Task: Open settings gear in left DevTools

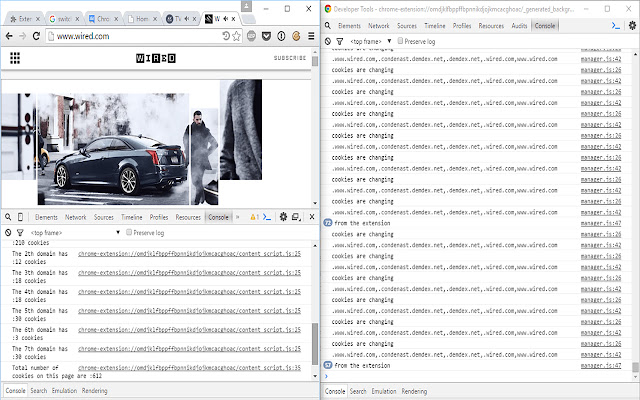Action: coord(283,217)
